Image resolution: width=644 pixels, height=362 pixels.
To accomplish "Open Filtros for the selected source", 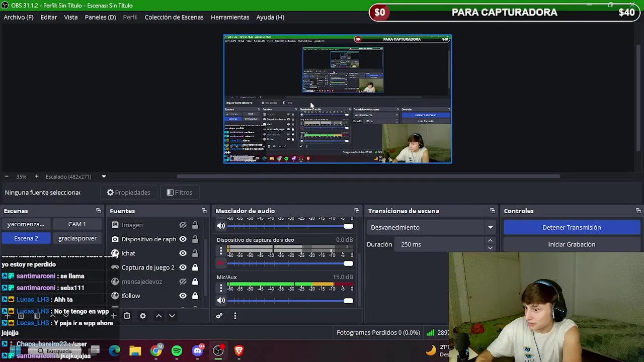I will tap(180, 193).
